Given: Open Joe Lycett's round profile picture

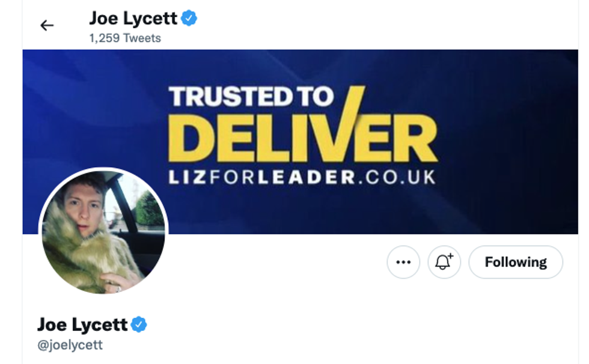Looking at the screenshot, I should (103, 232).
